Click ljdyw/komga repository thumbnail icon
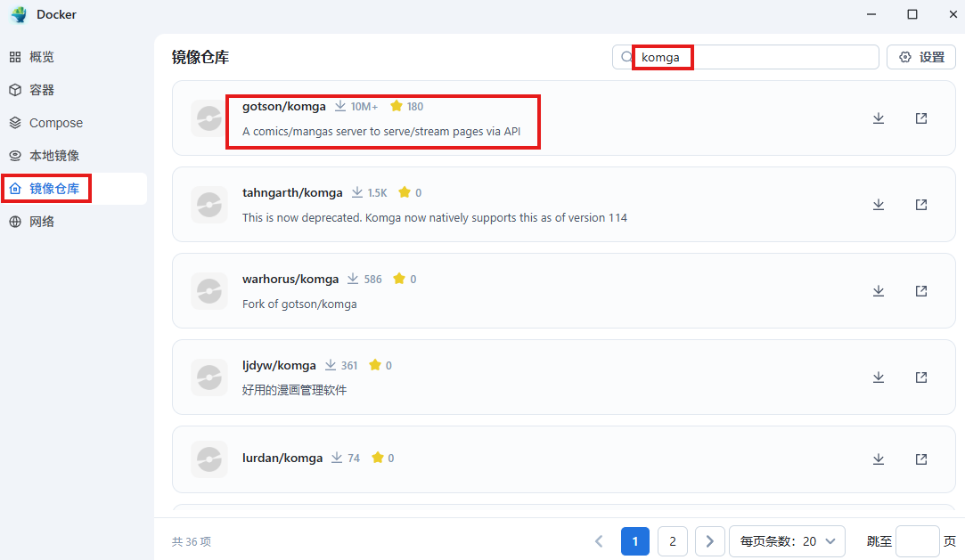965x560 pixels. [209, 377]
